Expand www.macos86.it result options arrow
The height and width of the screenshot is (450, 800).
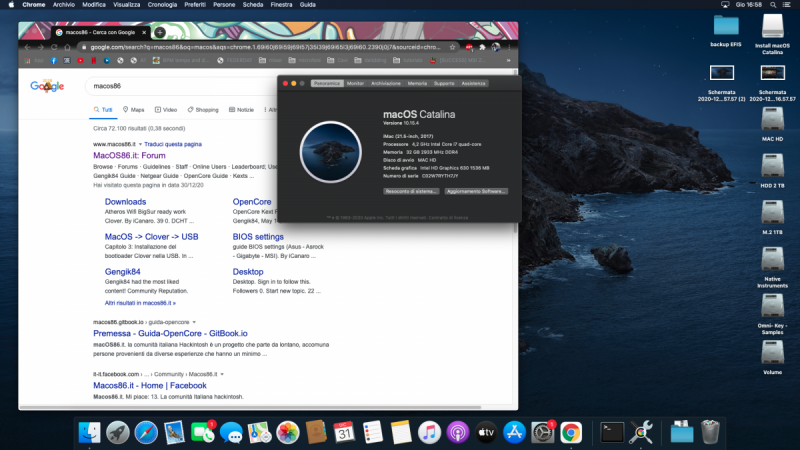coord(140,144)
